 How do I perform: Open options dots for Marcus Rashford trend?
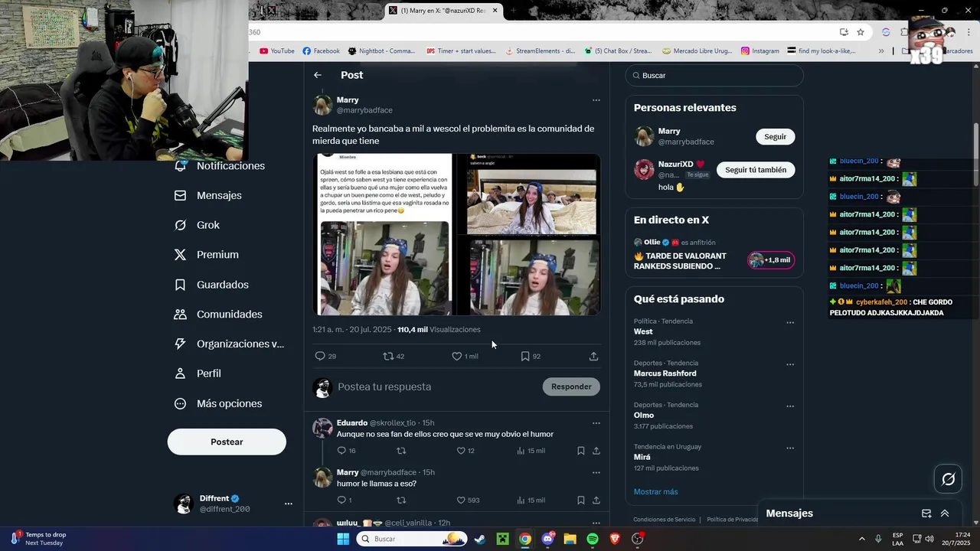[789, 364]
